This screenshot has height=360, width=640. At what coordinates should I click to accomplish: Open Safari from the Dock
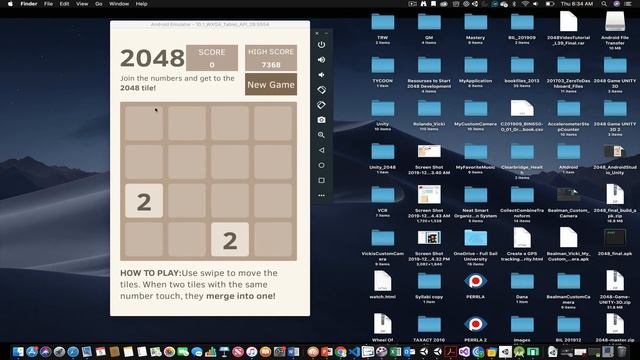73,351
